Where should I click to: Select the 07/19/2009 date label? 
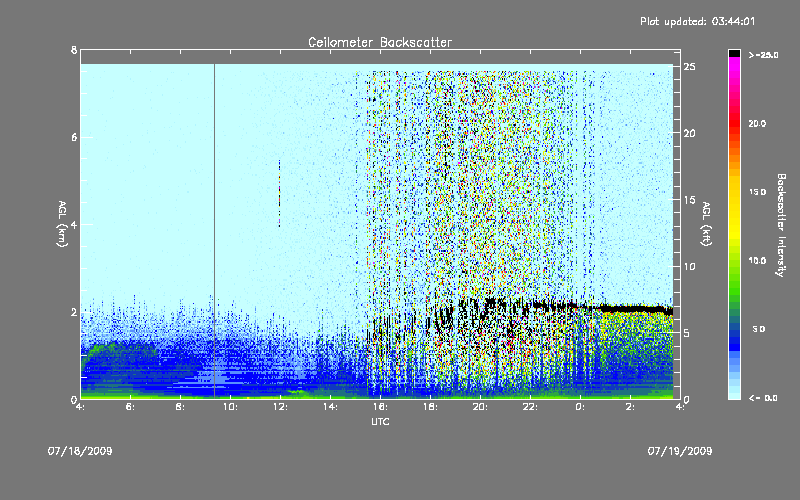pos(680,451)
